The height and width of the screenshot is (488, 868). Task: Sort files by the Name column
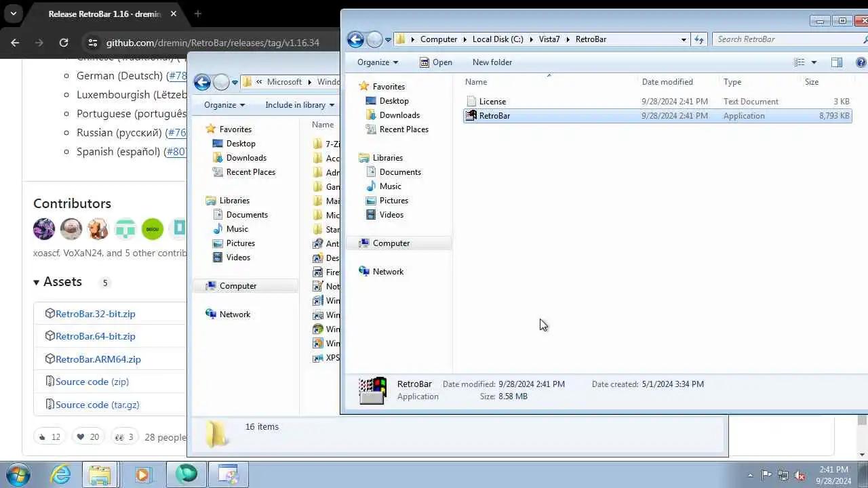[476, 82]
